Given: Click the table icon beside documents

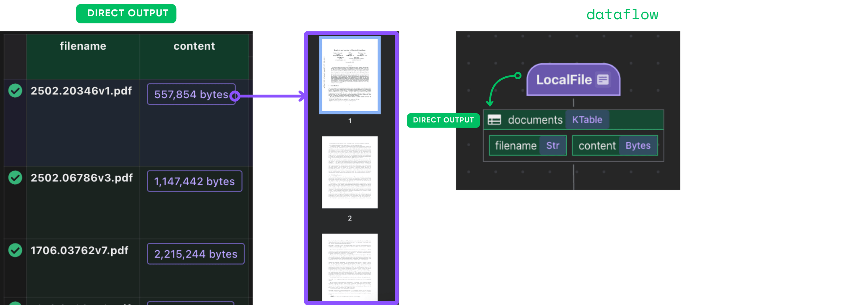Looking at the screenshot, I should coord(494,120).
